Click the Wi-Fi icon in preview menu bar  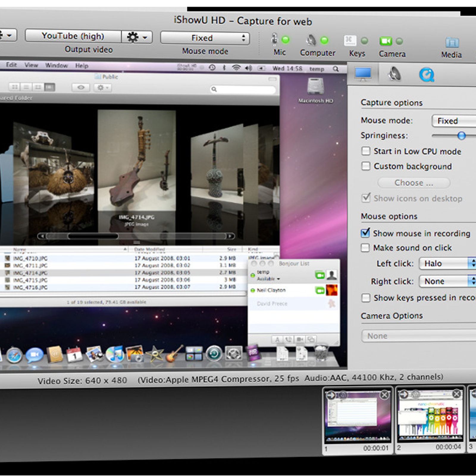(236, 68)
